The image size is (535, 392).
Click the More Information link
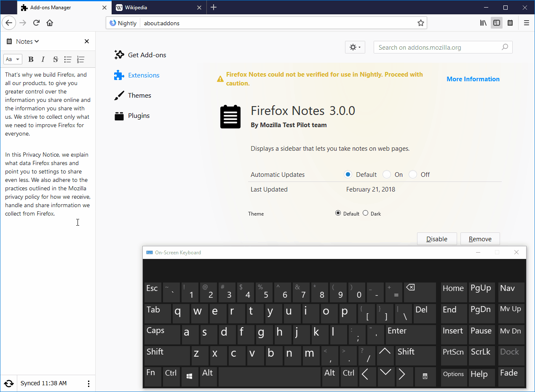click(473, 79)
